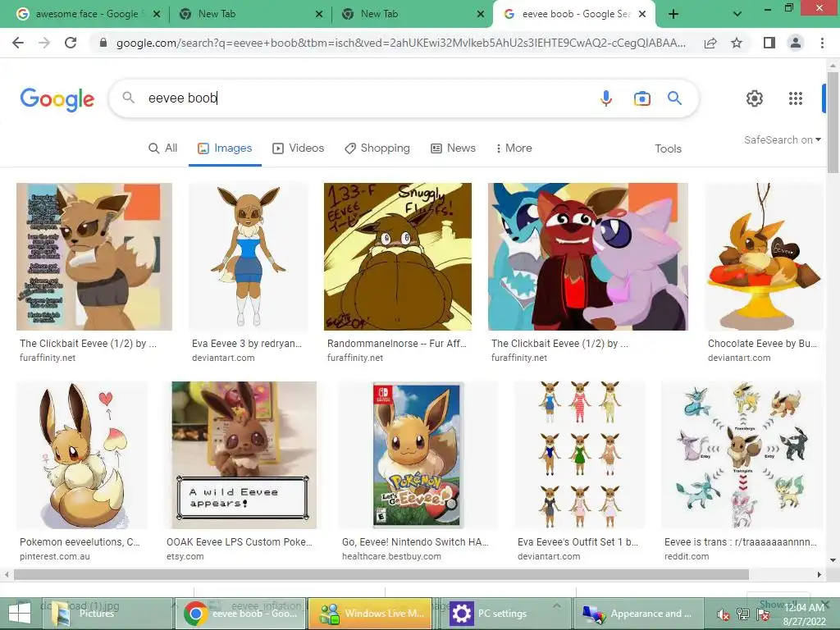Switch to the All results tab
The width and height of the screenshot is (840, 630).
pyautogui.click(x=163, y=148)
